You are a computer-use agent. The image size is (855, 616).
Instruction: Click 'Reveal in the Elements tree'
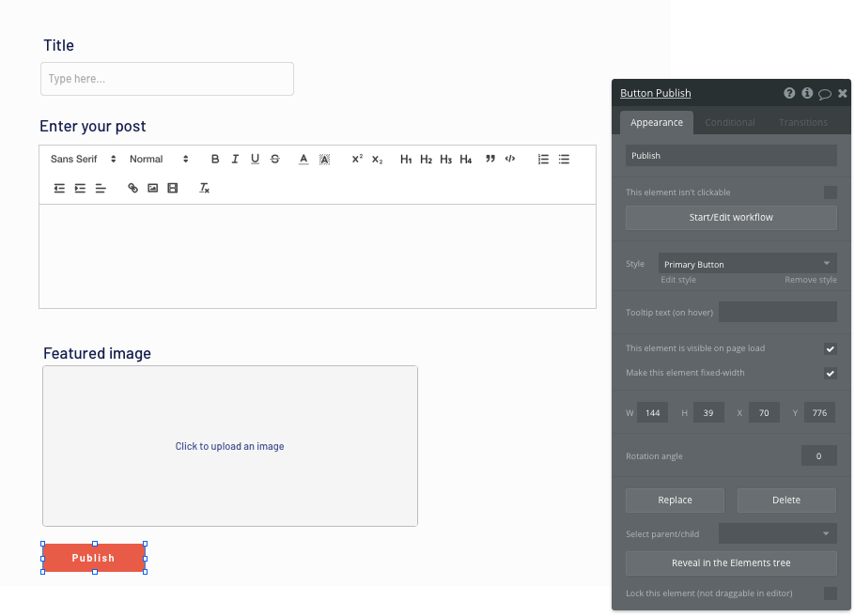coord(731,562)
